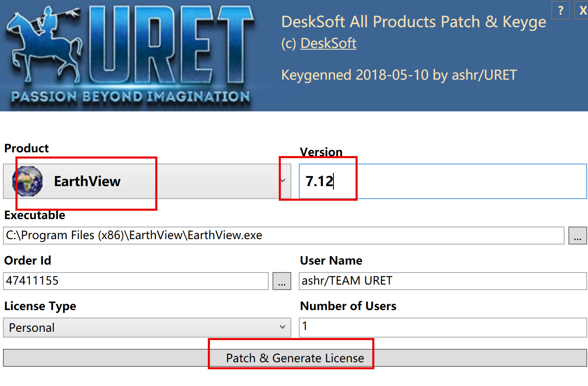Screen dimensions: 588x386
Task: Expand the Product dropdown arrow
Action: pyautogui.click(x=283, y=181)
